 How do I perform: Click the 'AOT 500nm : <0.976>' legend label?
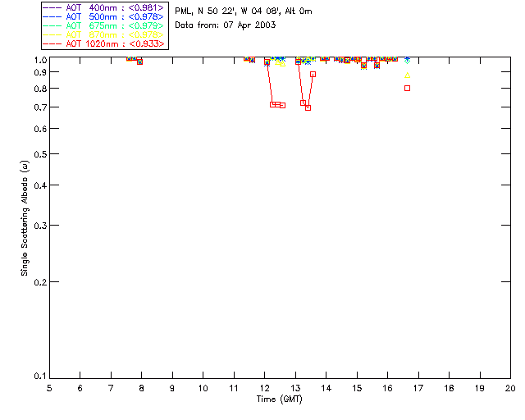(x=115, y=16)
